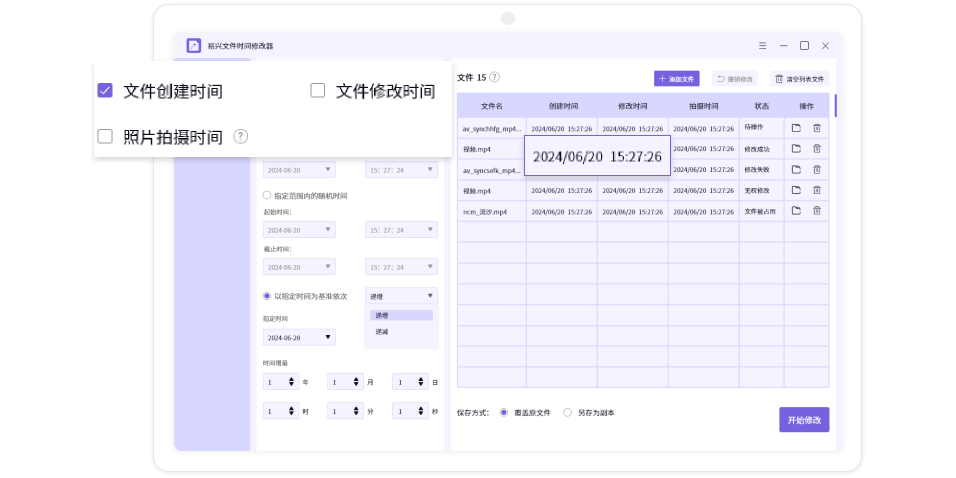The height and width of the screenshot is (478, 956).
Task: Click the 撤销修改 button
Action: click(x=735, y=79)
